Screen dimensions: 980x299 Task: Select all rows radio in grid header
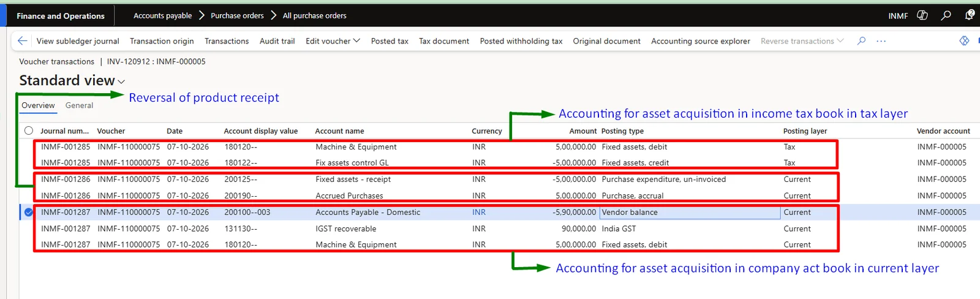click(x=29, y=131)
